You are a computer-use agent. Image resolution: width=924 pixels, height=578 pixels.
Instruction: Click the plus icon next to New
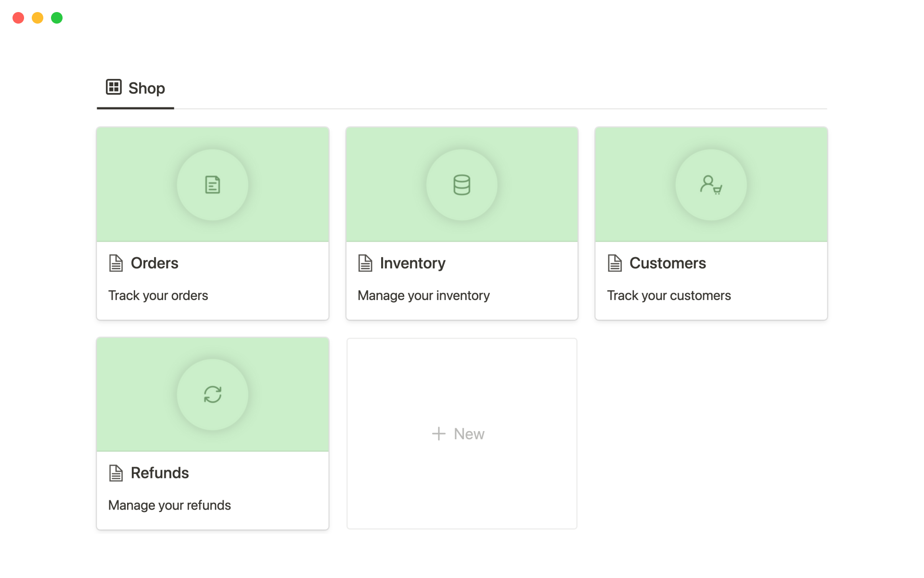coord(438,434)
